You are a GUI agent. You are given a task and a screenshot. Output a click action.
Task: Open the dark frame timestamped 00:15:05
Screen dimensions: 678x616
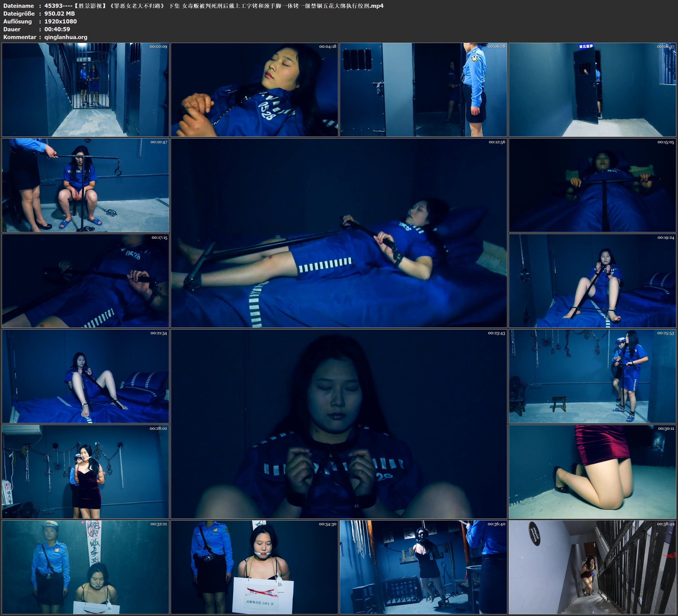(592, 185)
